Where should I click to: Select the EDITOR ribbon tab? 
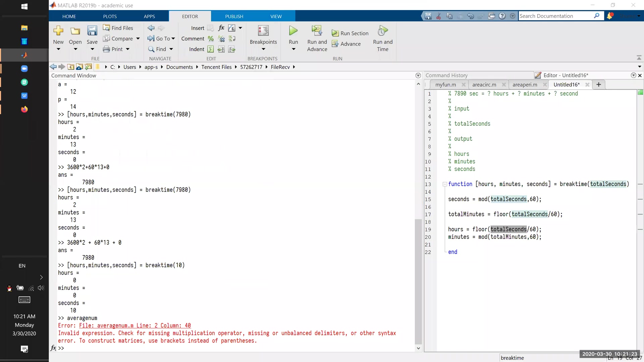click(190, 16)
